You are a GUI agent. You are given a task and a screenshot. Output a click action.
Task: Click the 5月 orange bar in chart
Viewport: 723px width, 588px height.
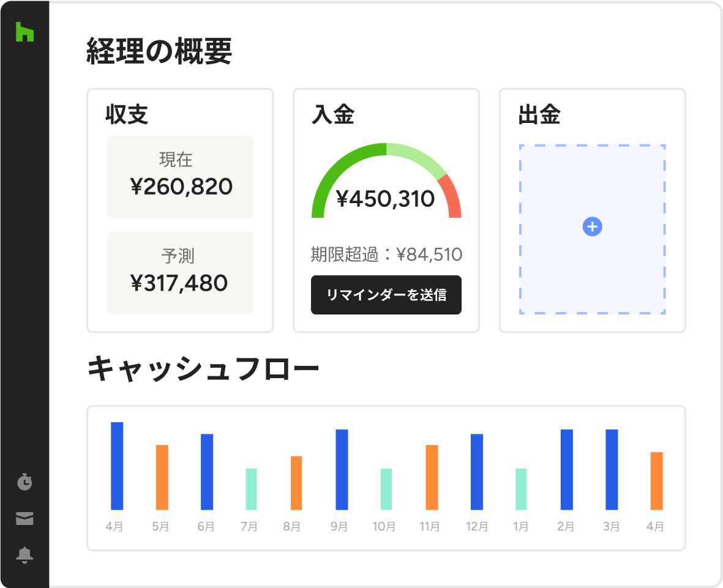coord(162,477)
